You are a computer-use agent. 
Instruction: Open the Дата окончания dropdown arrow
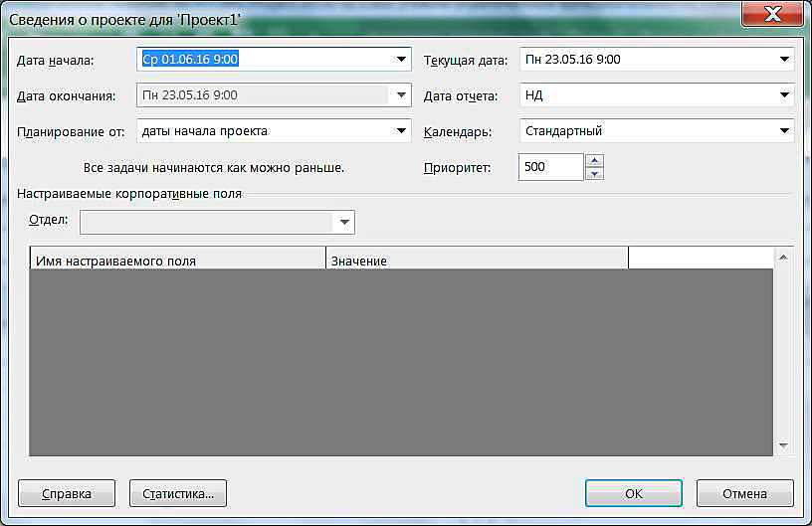[401, 95]
